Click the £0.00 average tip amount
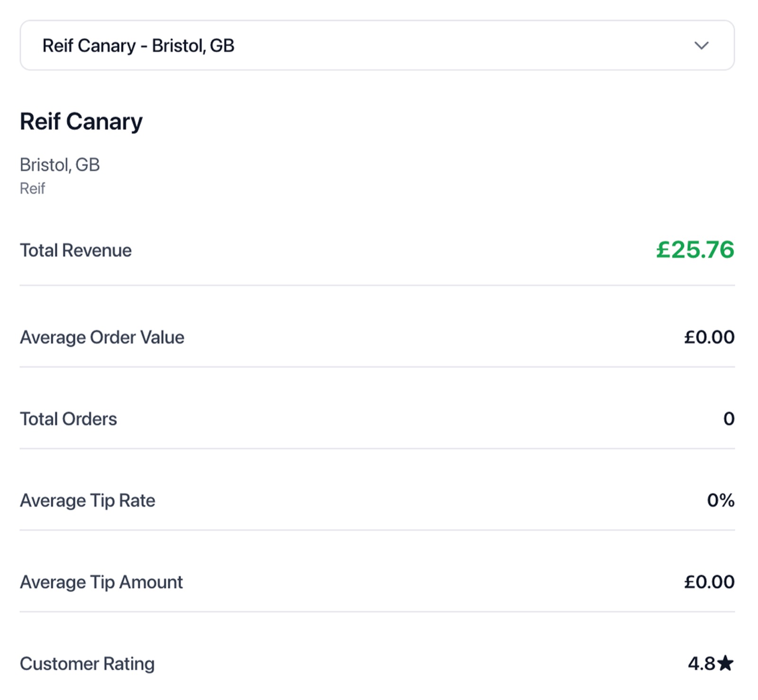This screenshot has height=700, width=758. pyautogui.click(x=709, y=582)
